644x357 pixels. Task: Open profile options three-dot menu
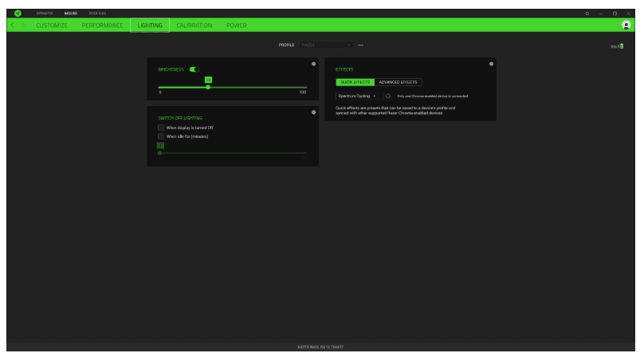360,45
